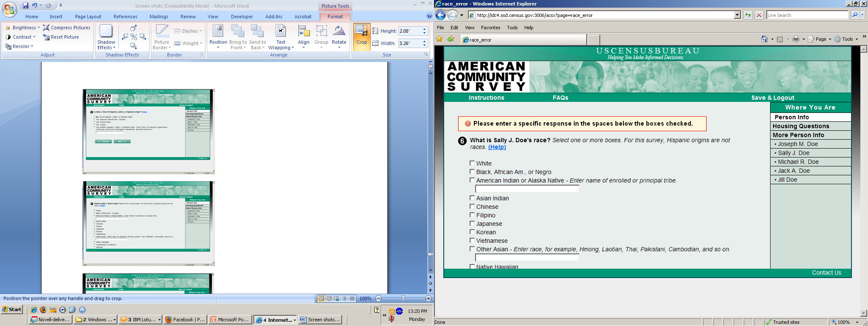This screenshot has height=326, width=868.
Task: Click the Help link in race question
Action: coord(497,147)
